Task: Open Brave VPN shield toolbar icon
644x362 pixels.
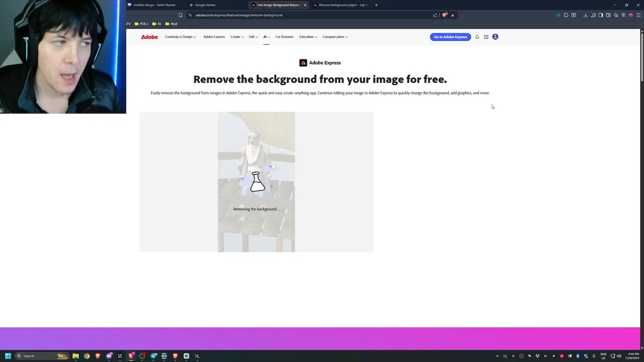Action: 623,15
